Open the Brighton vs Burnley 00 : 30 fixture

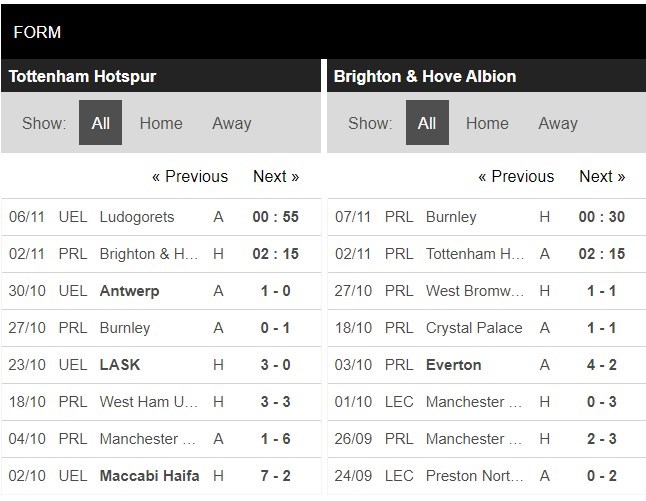[x=601, y=217]
